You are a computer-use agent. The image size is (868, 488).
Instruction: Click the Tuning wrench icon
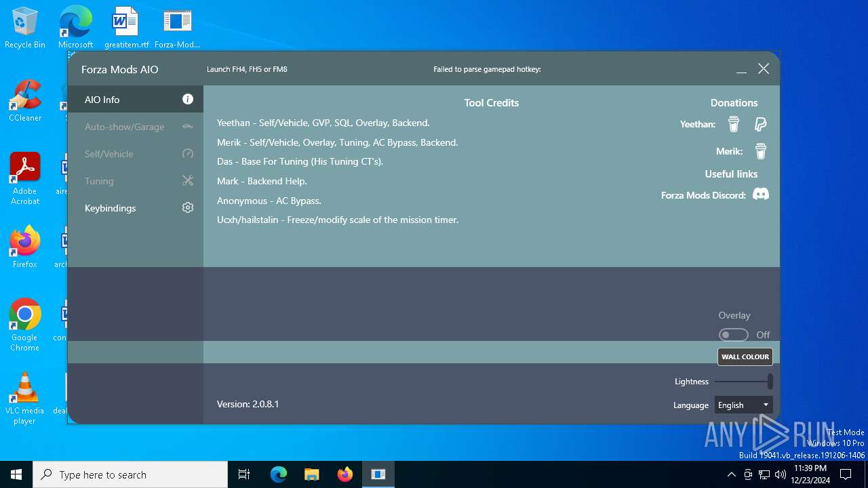(188, 181)
